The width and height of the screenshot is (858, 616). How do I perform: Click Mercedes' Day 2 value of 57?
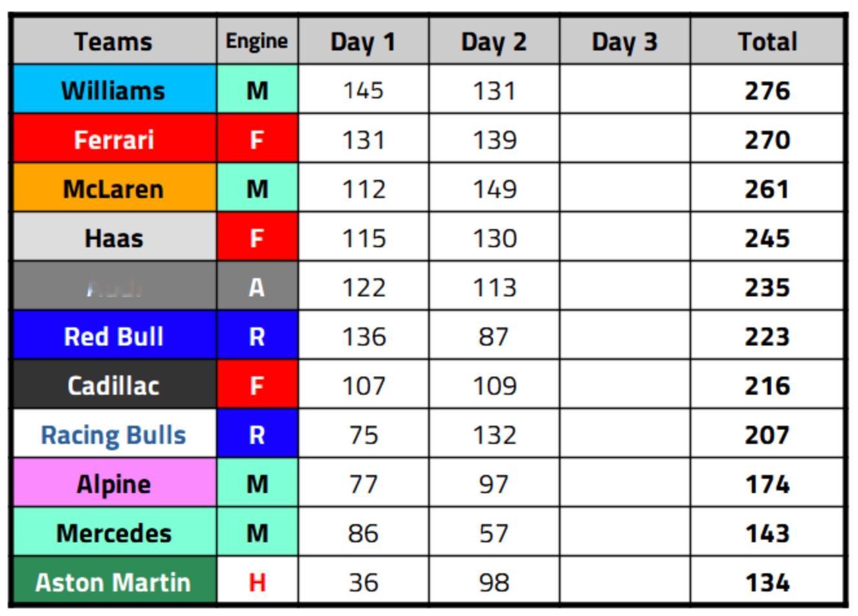click(494, 533)
